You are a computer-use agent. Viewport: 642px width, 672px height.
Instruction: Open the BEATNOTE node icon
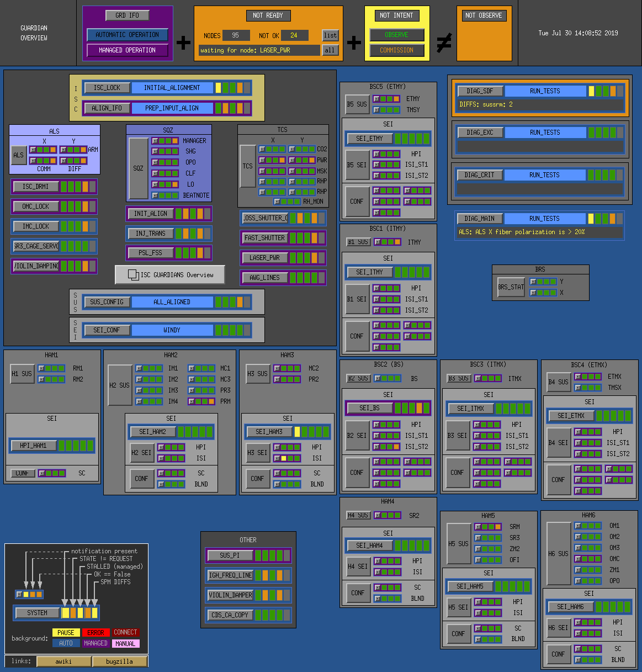[155, 195]
